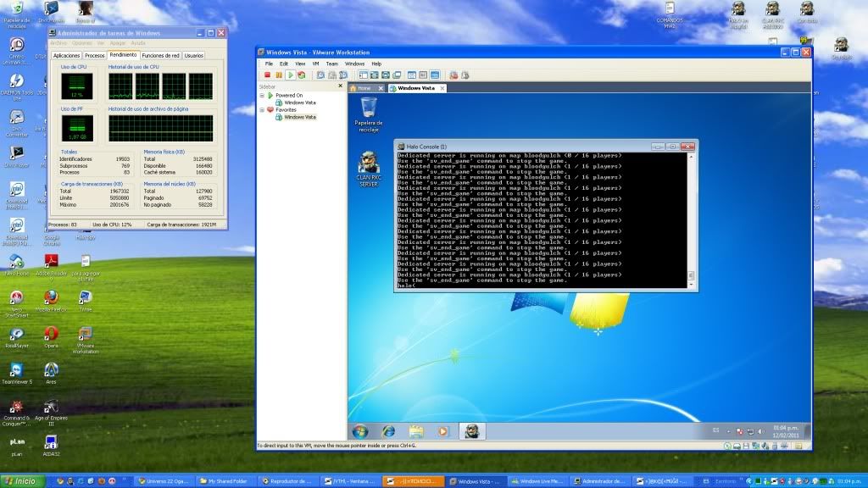Open the Windows menu in VMware Workstation
868x488 pixels.
point(354,64)
